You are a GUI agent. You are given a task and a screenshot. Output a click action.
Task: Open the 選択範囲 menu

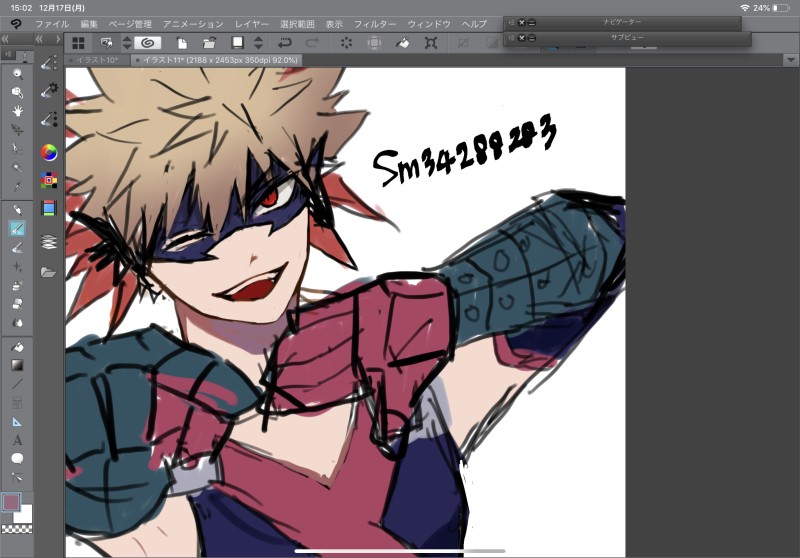point(297,24)
